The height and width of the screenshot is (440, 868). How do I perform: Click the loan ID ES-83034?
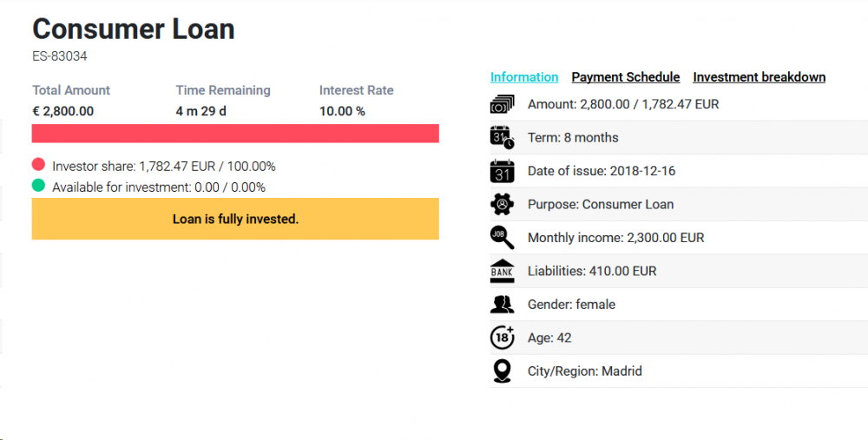(60, 56)
